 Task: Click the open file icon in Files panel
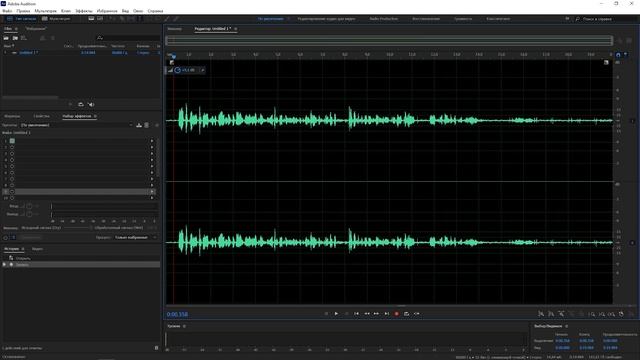pos(6,38)
